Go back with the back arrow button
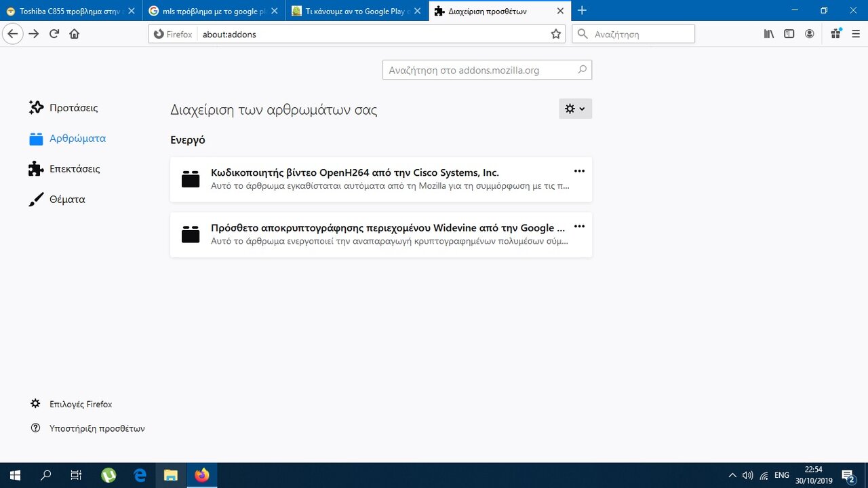 click(x=13, y=34)
